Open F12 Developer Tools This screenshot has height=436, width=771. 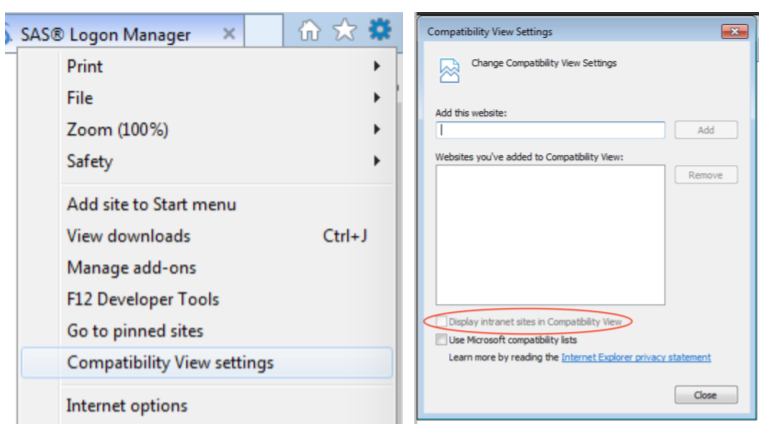pos(143,299)
